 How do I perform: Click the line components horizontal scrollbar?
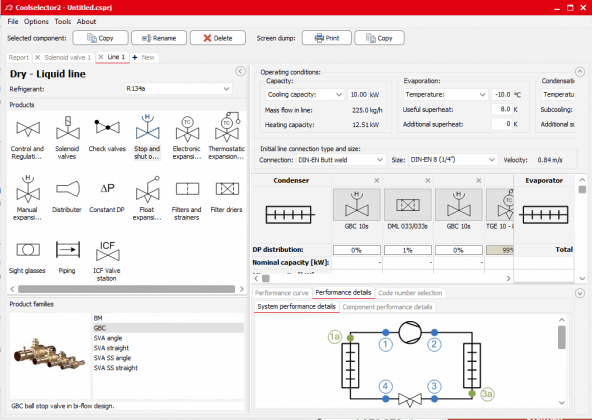click(266, 278)
